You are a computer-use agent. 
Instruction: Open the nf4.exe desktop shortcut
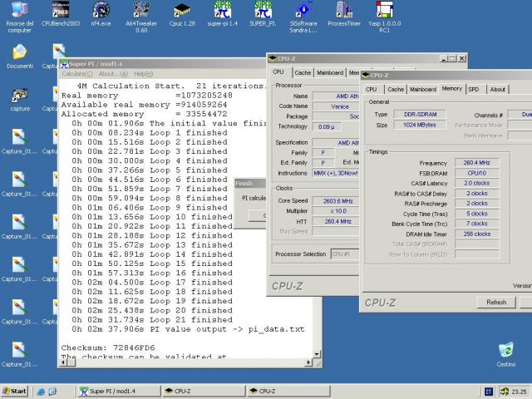click(x=101, y=14)
